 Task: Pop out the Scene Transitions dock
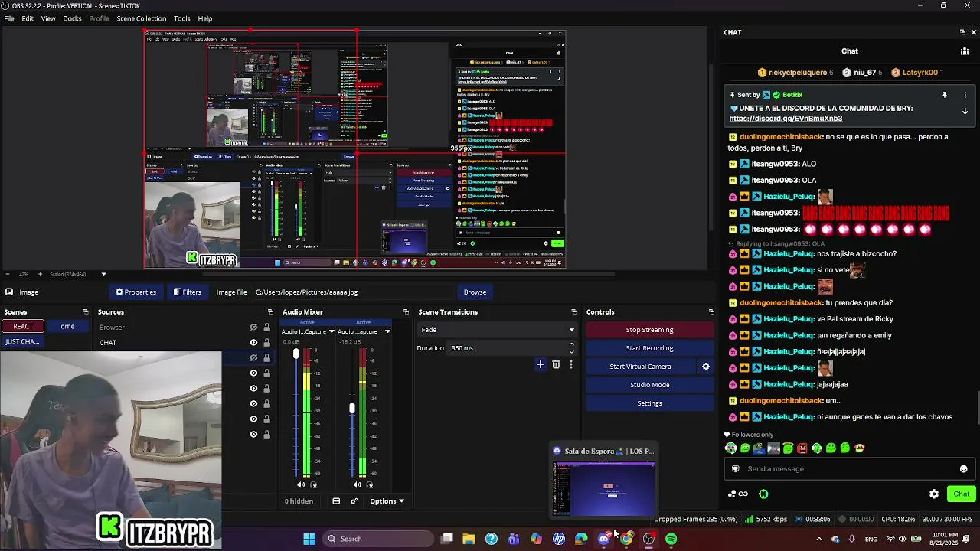(x=573, y=312)
